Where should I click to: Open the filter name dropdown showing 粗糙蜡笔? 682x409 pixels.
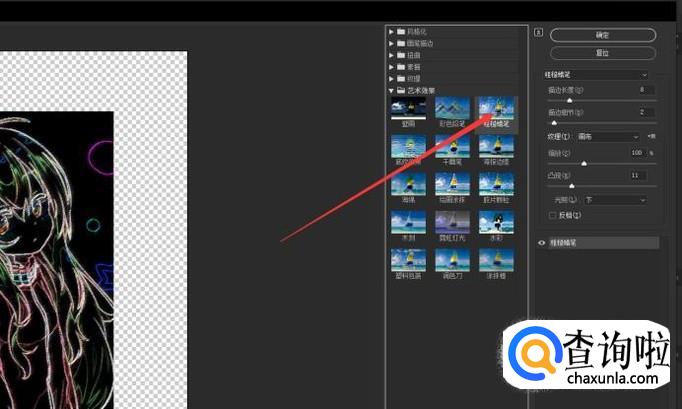click(x=595, y=75)
